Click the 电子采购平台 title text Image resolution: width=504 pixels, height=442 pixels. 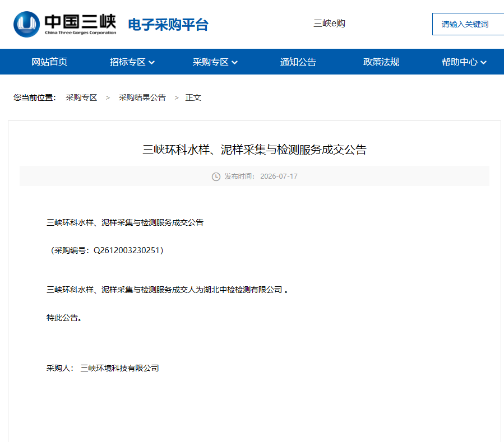[168, 25]
